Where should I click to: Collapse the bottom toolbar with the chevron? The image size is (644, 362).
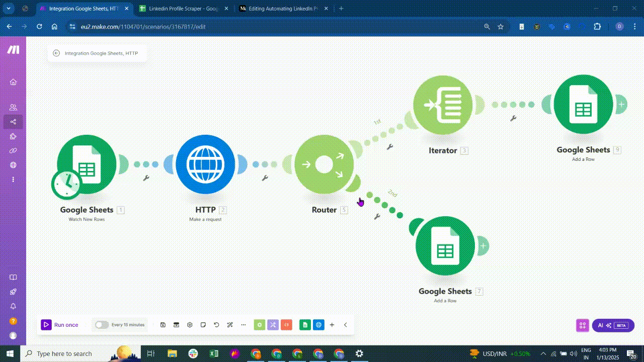click(x=346, y=325)
